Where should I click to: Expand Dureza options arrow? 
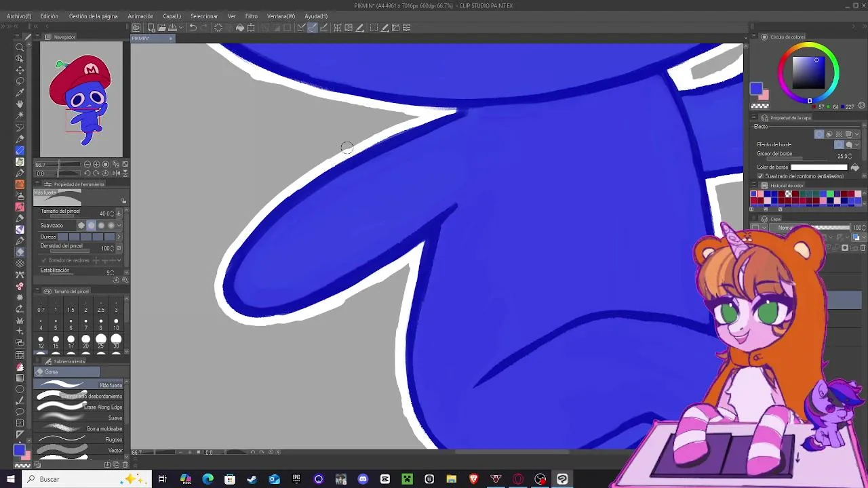[x=119, y=237]
